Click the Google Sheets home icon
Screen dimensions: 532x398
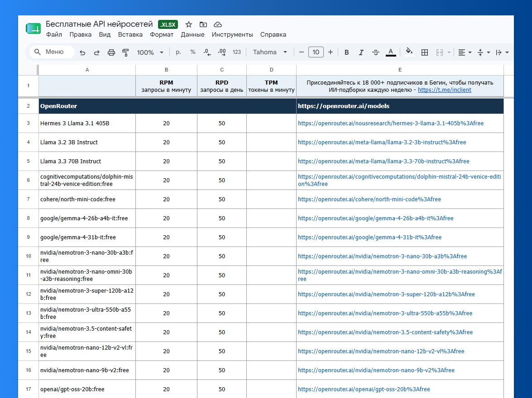tap(33, 28)
